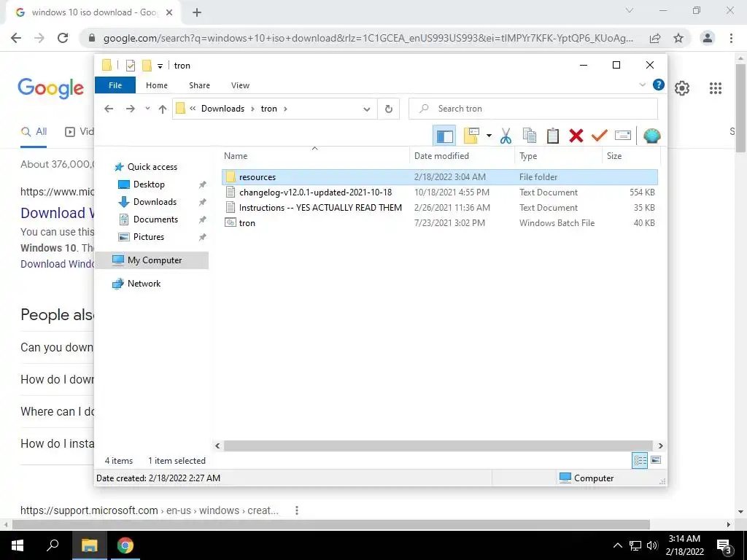Viewport: 747px width, 560px height.
Task: Open Explorer help question mark icon
Action: click(x=659, y=85)
